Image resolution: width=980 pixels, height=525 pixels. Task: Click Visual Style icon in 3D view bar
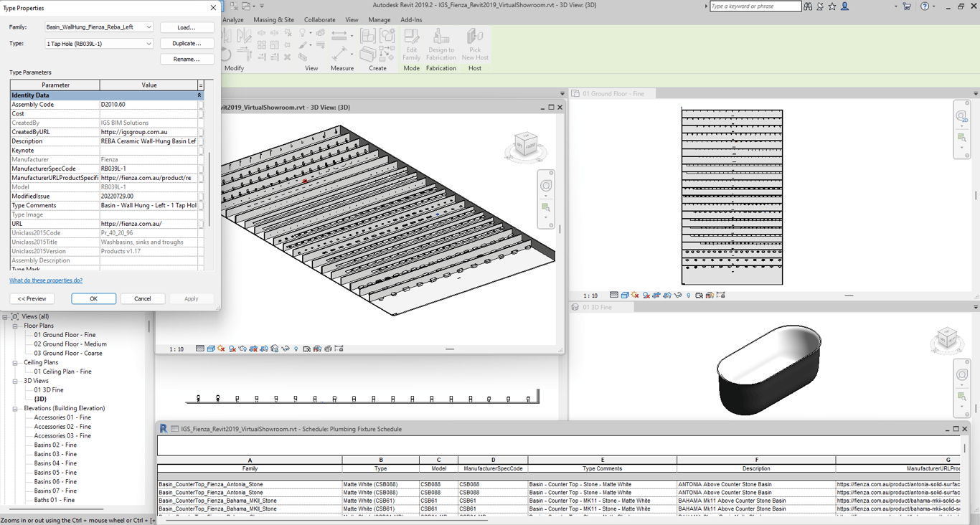click(x=211, y=349)
